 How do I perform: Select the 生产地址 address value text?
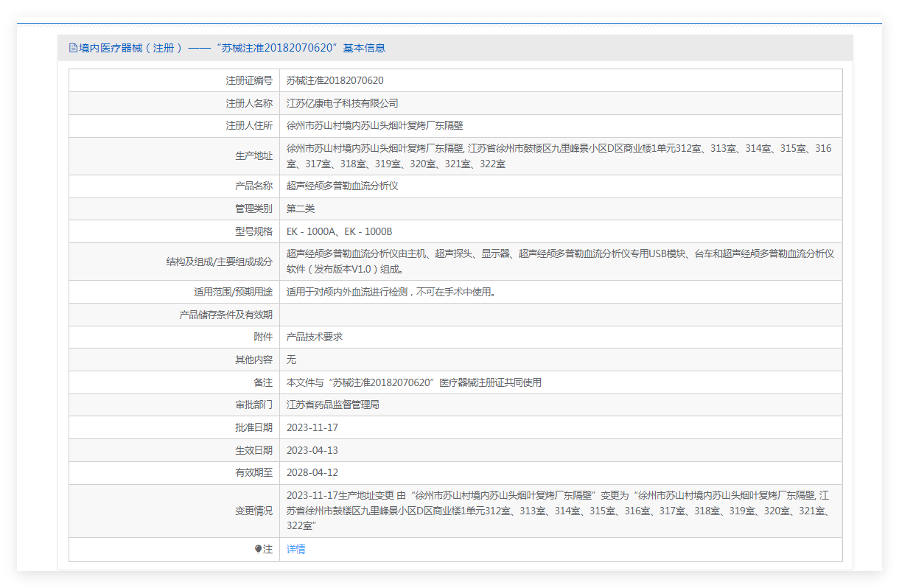(559, 156)
